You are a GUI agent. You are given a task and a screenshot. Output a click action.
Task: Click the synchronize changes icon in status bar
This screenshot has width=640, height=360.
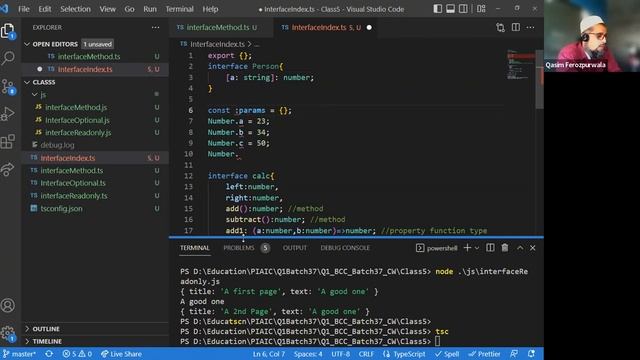pos(49,354)
